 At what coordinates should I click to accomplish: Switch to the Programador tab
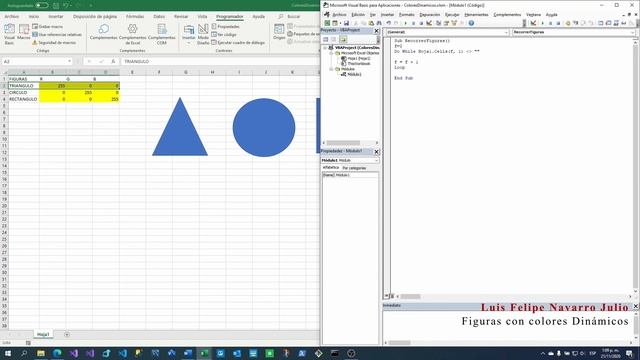229,16
